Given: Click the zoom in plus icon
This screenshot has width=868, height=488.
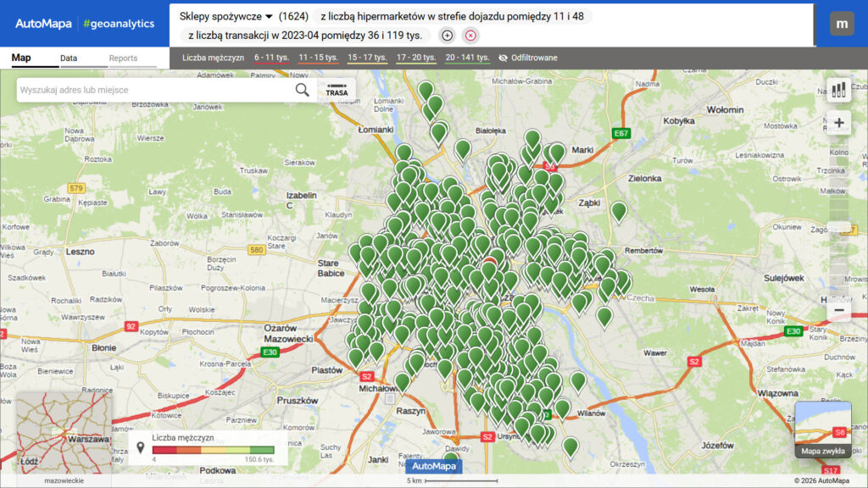Looking at the screenshot, I should click(838, 123).
